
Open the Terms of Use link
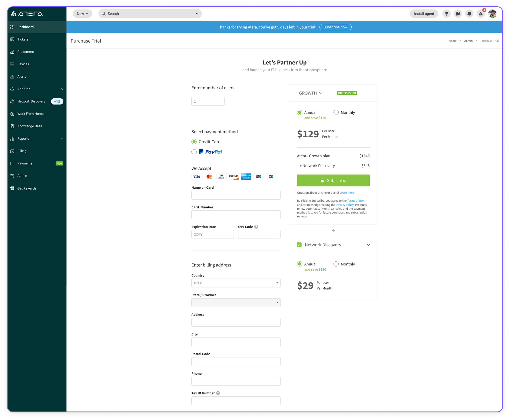point(355,201)
